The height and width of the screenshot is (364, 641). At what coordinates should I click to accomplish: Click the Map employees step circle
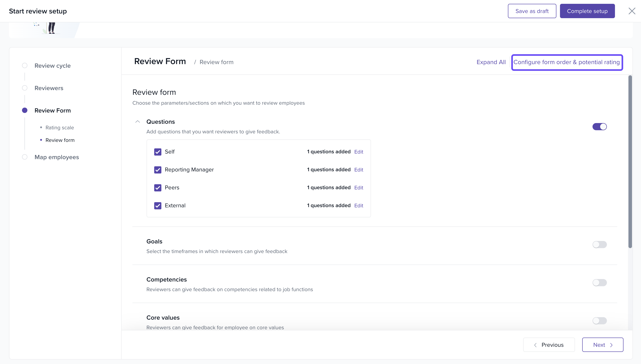24,157
